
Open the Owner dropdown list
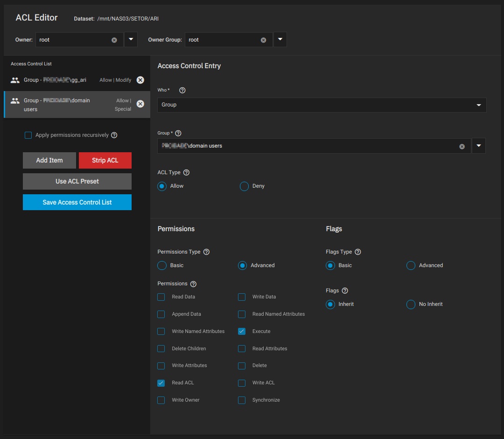tap(131, 40)
